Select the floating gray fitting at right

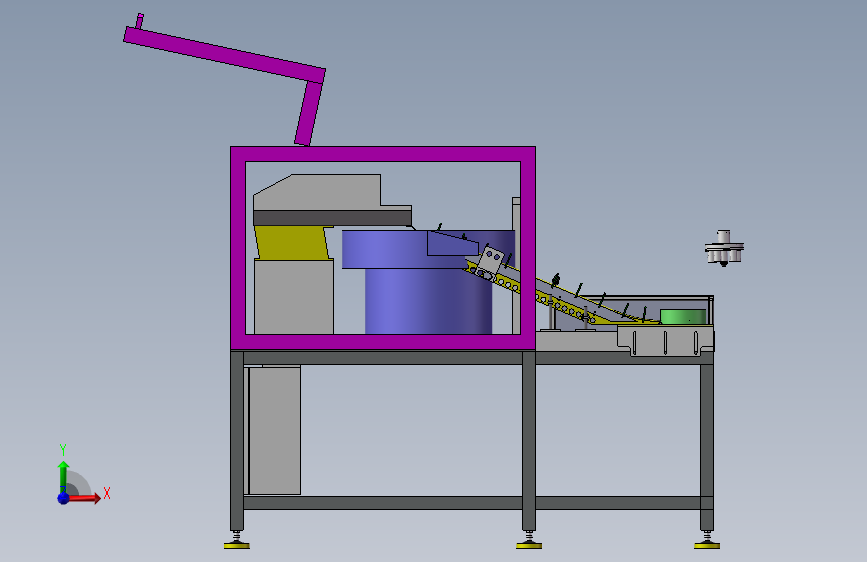(x=724, y=248)
